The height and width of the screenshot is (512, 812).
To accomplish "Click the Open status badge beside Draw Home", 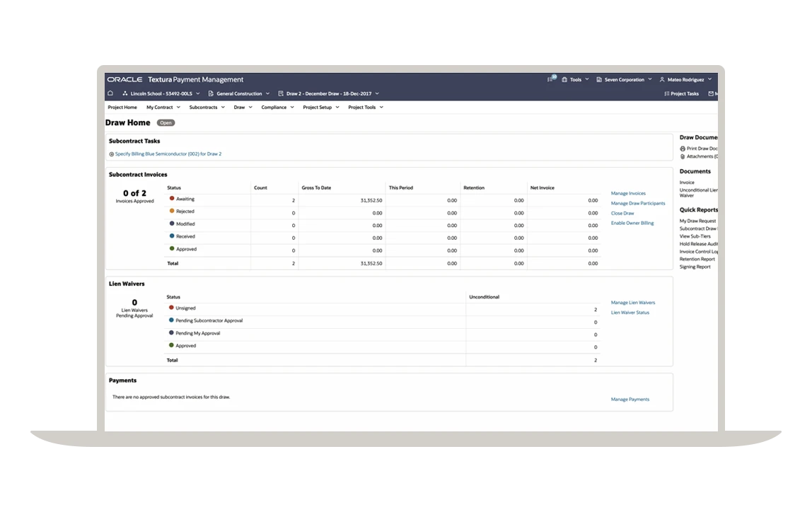I will click(x=166, y=123).
